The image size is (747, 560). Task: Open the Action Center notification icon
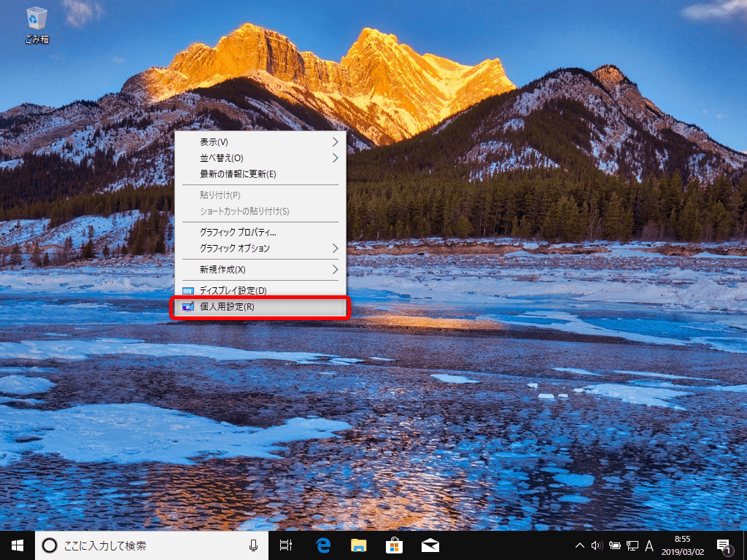[724, 545]
